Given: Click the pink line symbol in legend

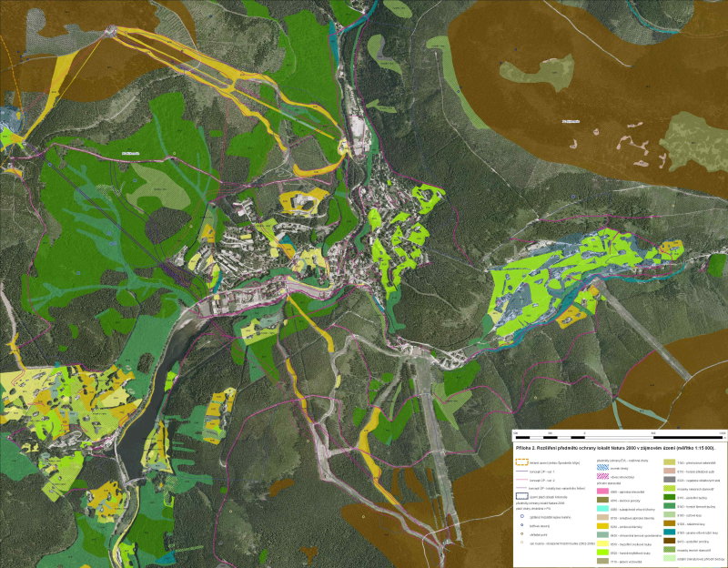Looking at the screenshot, I should point(521,481).
